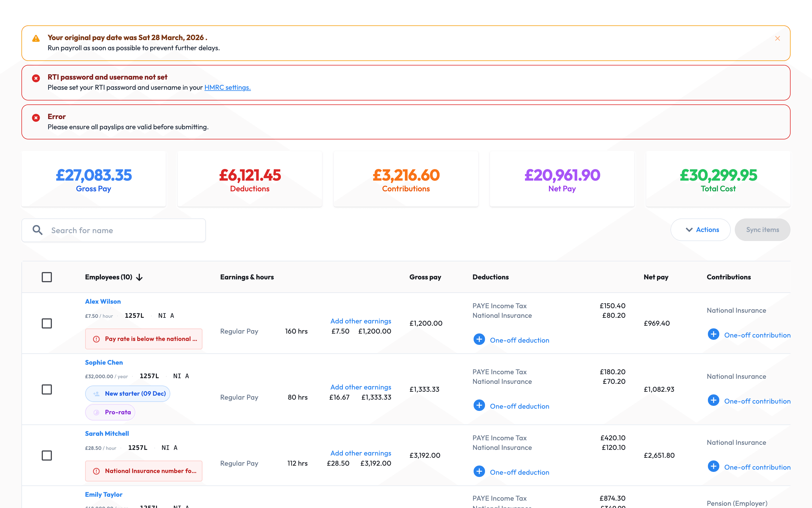
Task: Click Sarah Mitchell's NI number warning icon
Action: pos(96,471)
